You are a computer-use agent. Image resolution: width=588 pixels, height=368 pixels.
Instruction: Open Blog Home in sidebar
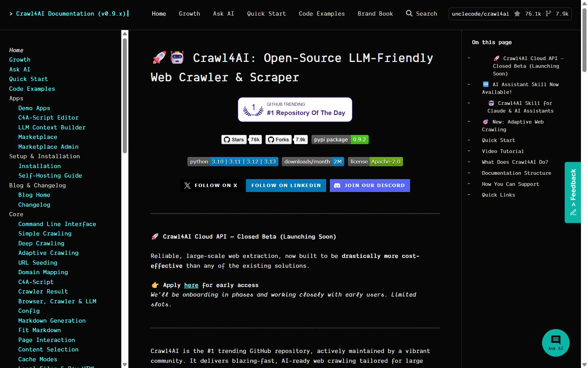coord(34,195)
